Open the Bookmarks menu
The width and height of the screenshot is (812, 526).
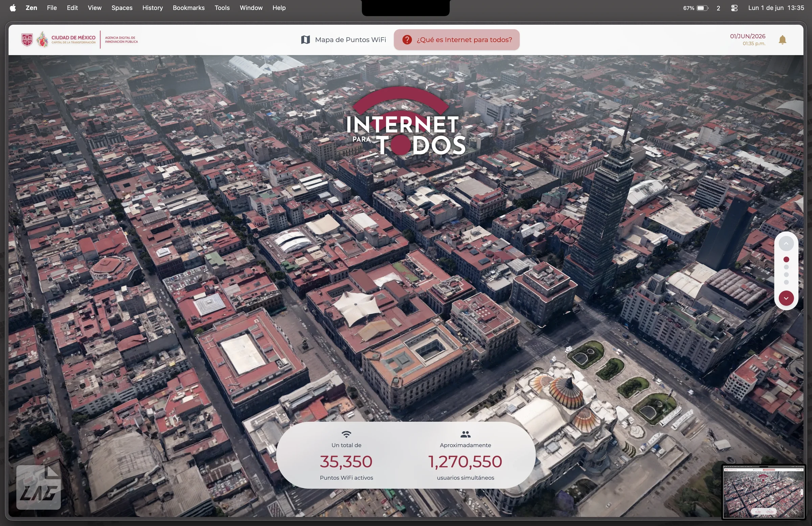click(x=189, y=8)
